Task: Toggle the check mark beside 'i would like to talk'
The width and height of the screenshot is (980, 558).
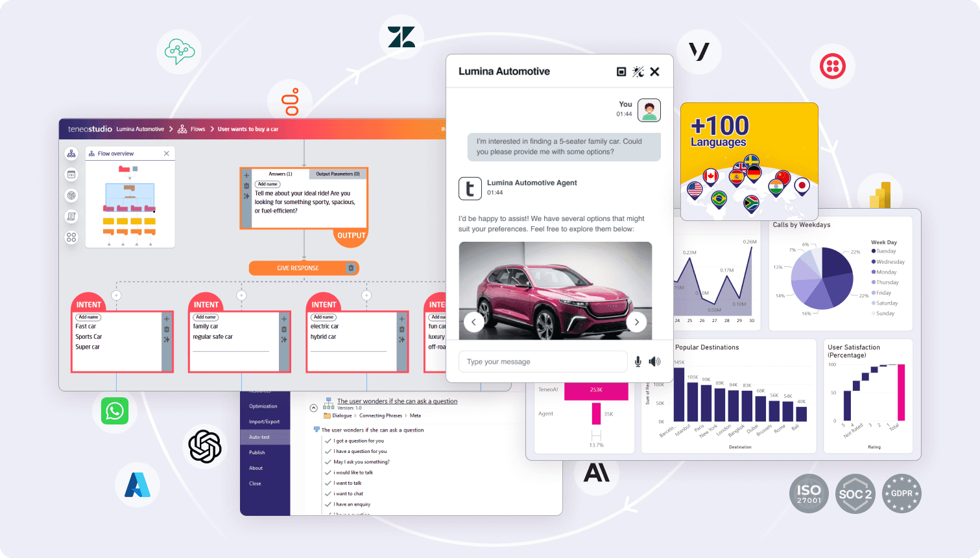Action: pyautogui.click(x=328, y=472)
